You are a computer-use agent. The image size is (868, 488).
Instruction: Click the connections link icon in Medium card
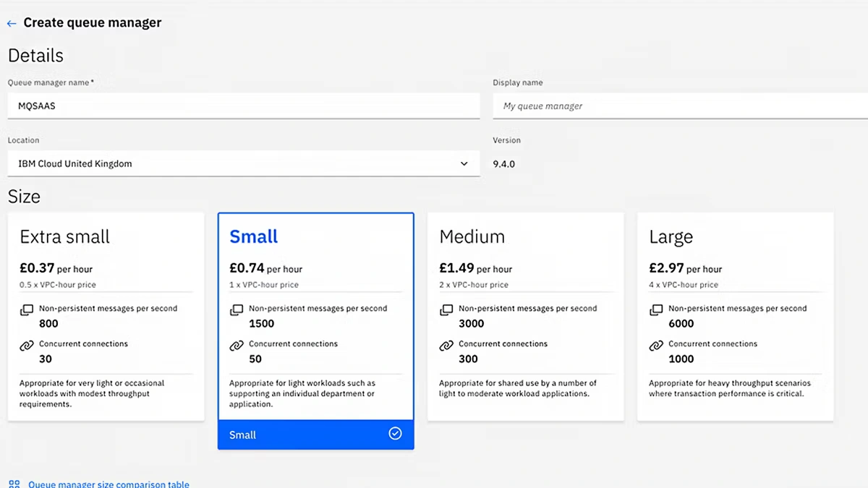[x=446, y=346]
